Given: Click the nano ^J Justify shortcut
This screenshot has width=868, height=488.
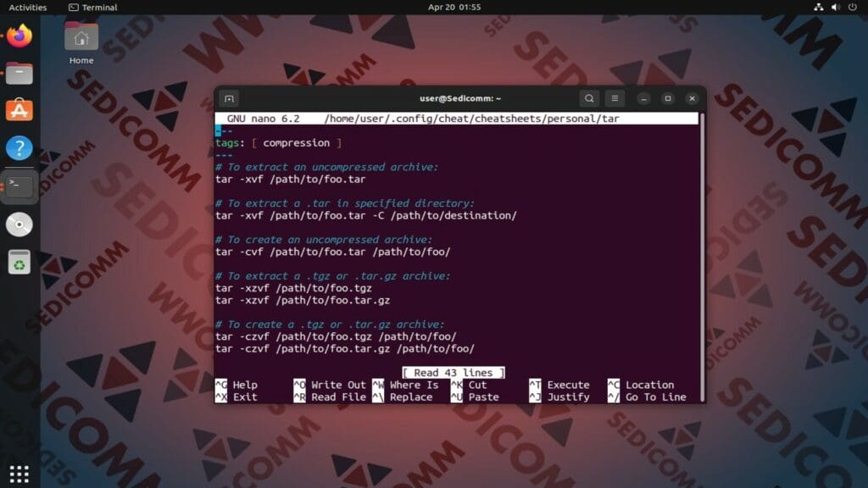Looking at the screenshot, I should pos(559,397).
